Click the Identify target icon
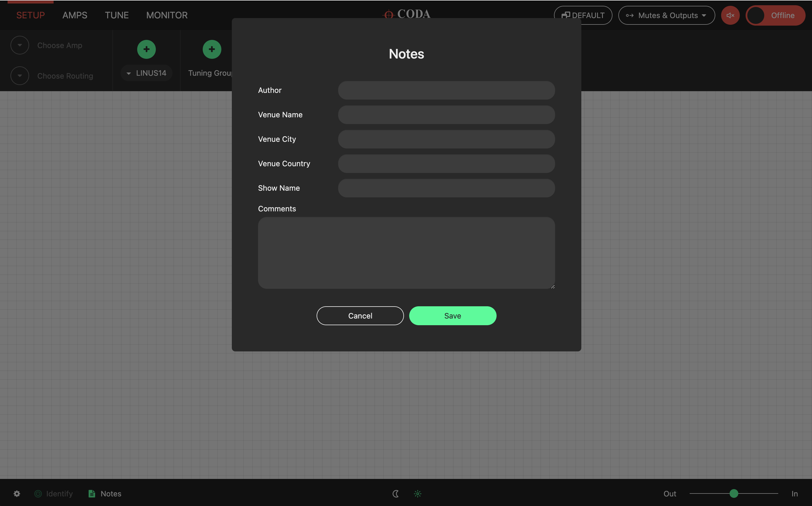The image size is (812, 506). tap(38, 493)
